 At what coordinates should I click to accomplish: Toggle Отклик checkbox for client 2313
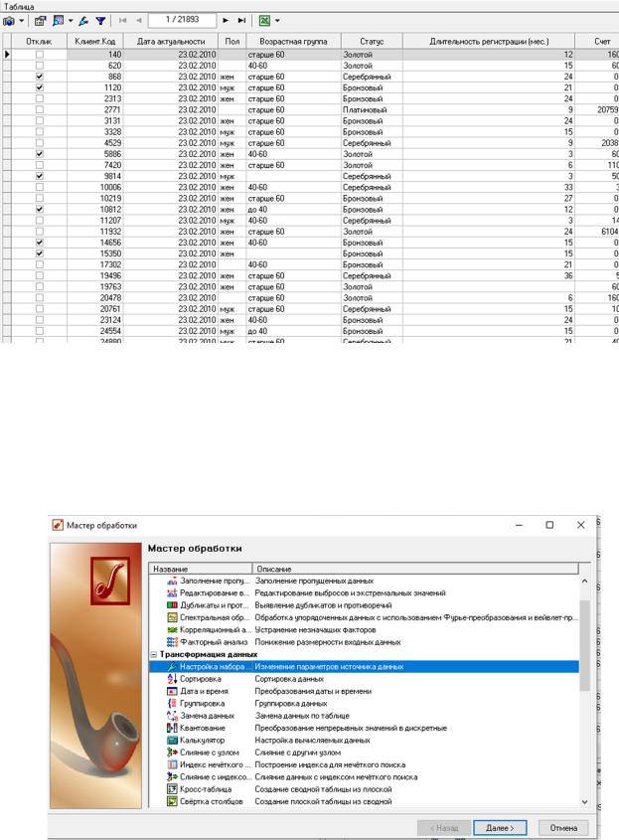40,98
